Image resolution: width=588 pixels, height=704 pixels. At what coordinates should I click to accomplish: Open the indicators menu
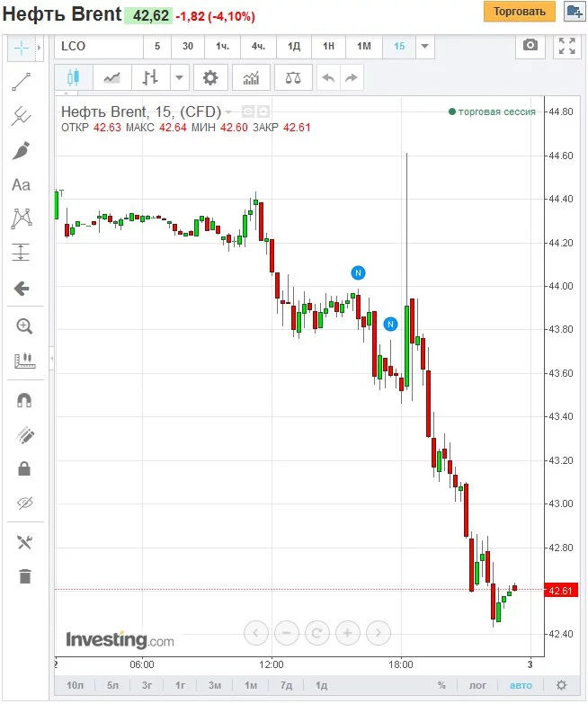(252, 77)
